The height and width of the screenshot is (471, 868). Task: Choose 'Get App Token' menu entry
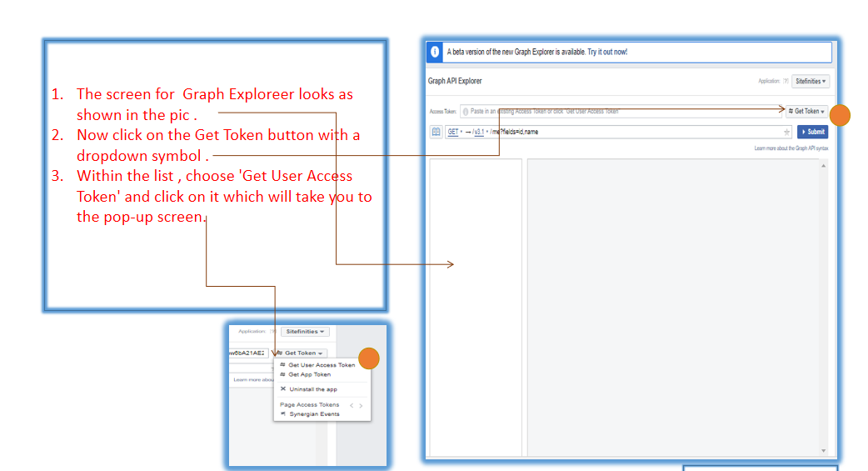(309, 374)
